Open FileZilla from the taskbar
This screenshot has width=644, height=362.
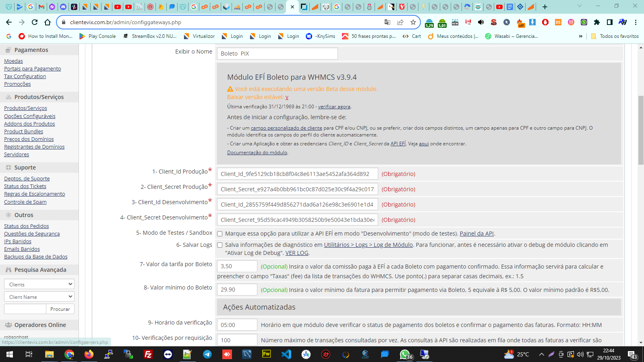tap(148, 354)
